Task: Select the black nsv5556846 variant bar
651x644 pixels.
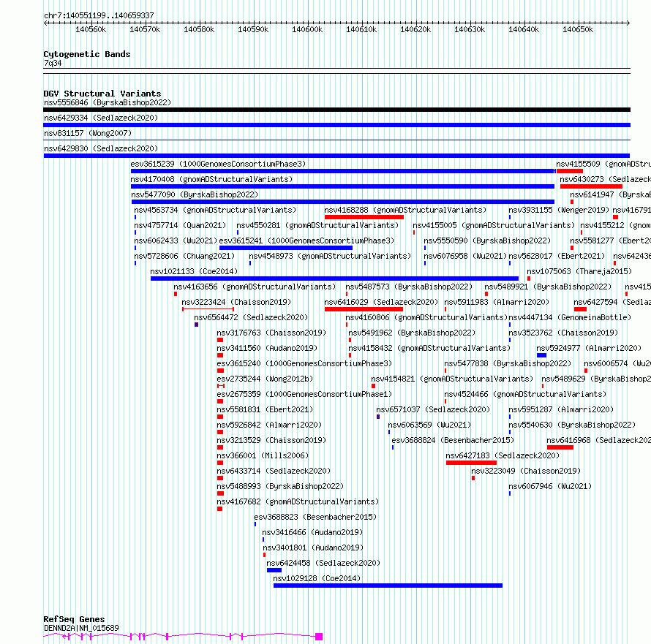Action: (336, 110)
